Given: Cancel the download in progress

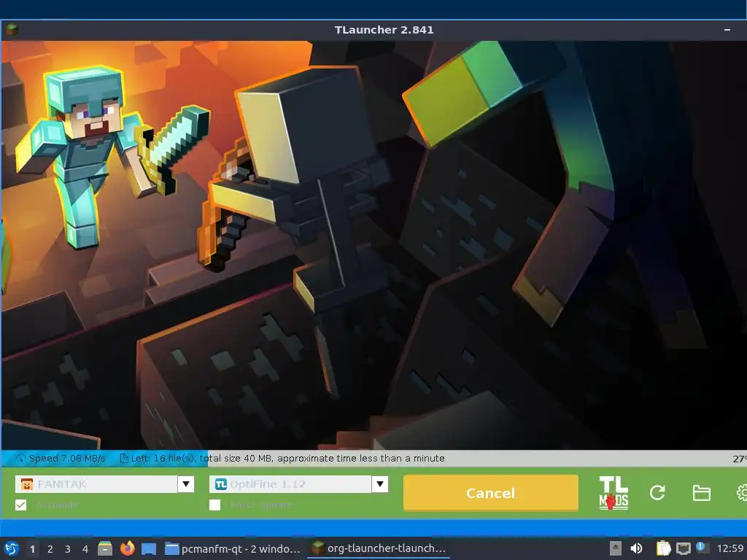Looking at the screenshot, I should point(491,493).
